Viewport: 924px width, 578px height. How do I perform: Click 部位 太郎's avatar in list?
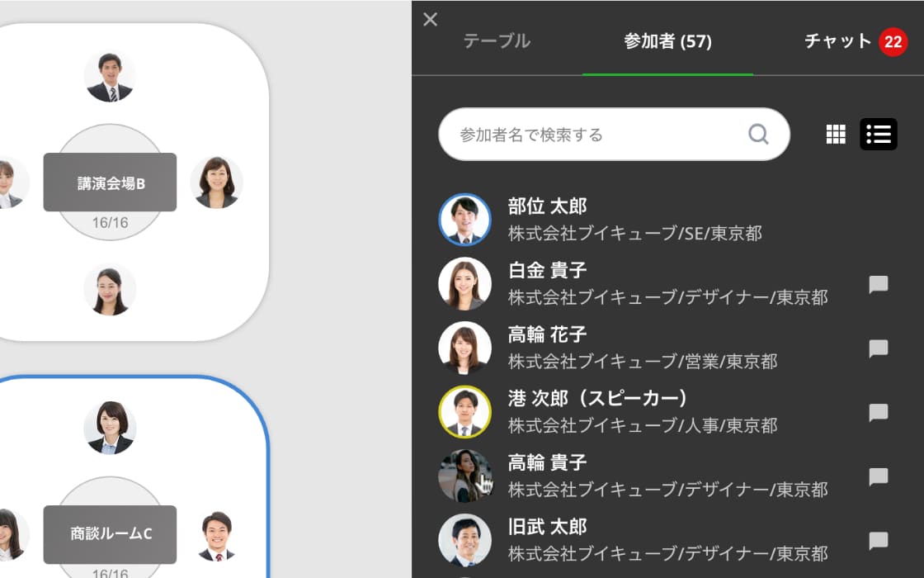pos(465,220)
